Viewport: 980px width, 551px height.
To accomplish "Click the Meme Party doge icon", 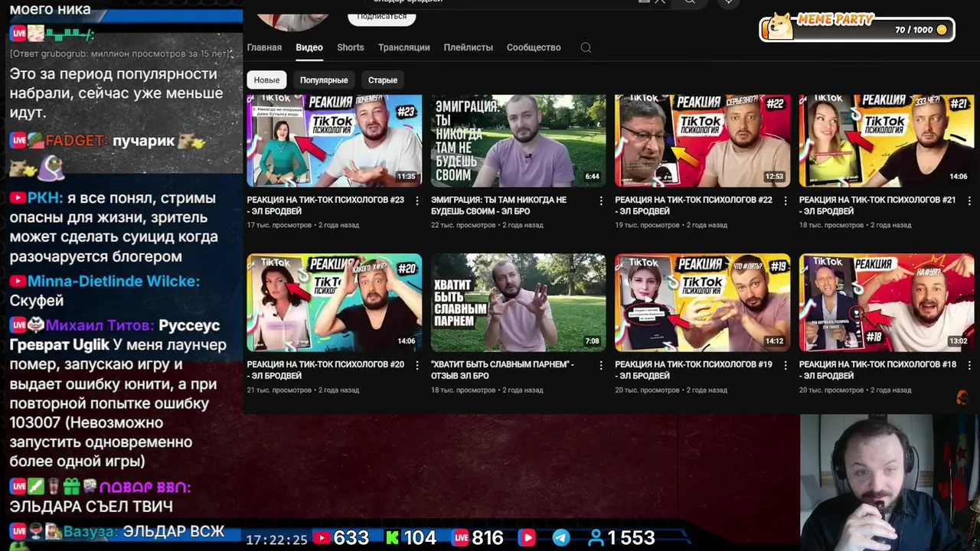I will tap(779, 27).
